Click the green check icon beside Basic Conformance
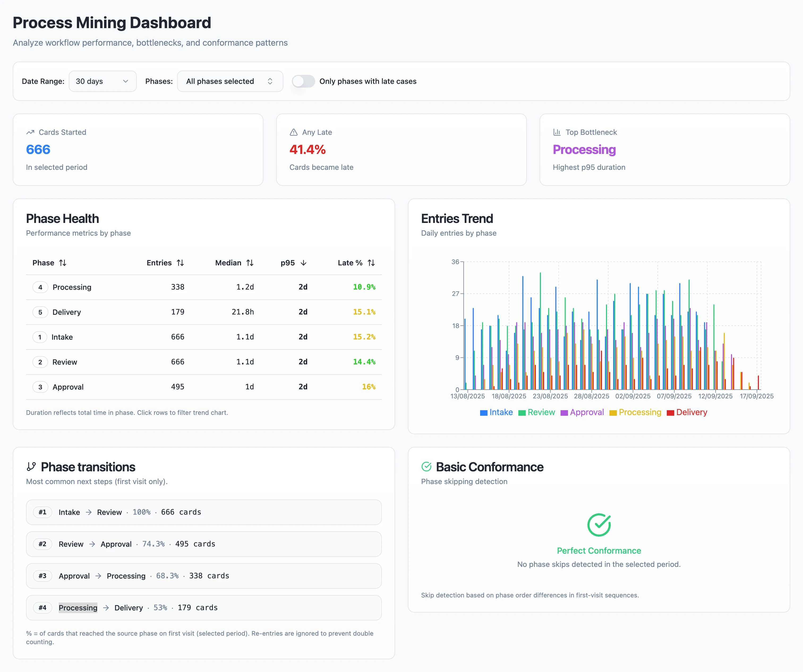Image resolution: width=803 pixels, height=672 pixels. click(427, 466)
